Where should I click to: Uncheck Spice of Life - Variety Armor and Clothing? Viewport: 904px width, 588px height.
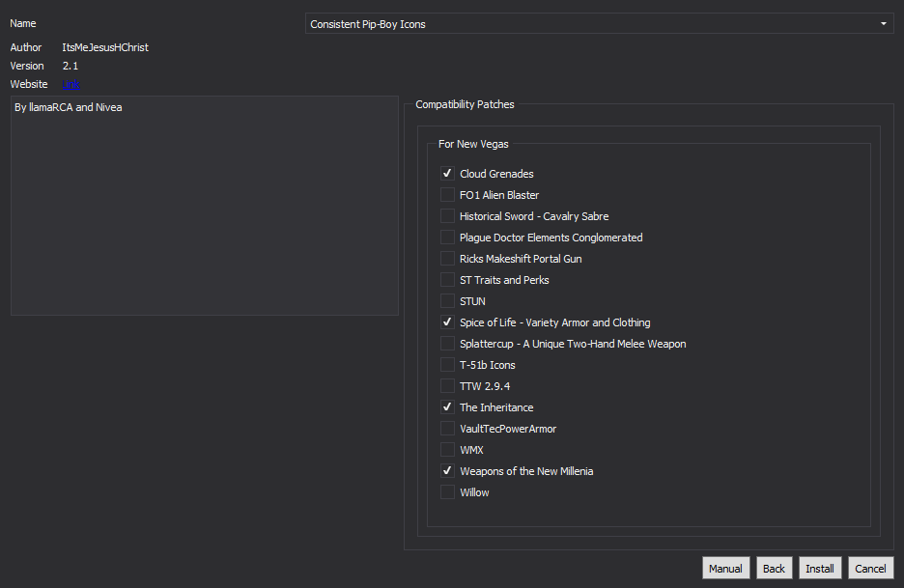coord(447,322)
